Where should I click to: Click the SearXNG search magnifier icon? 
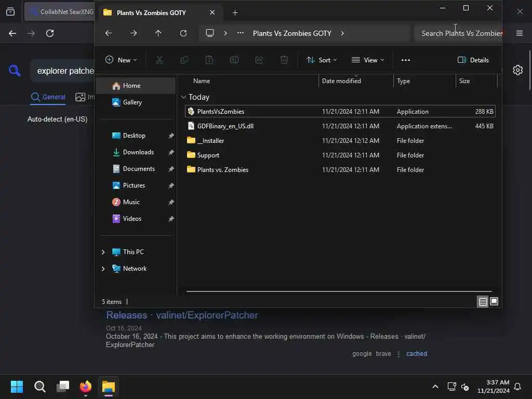(15, 71)
